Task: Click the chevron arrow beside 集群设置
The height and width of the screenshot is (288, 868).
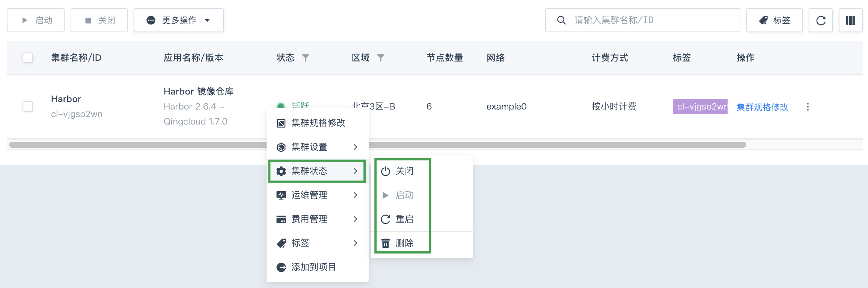Action: [x=355, y=147]
